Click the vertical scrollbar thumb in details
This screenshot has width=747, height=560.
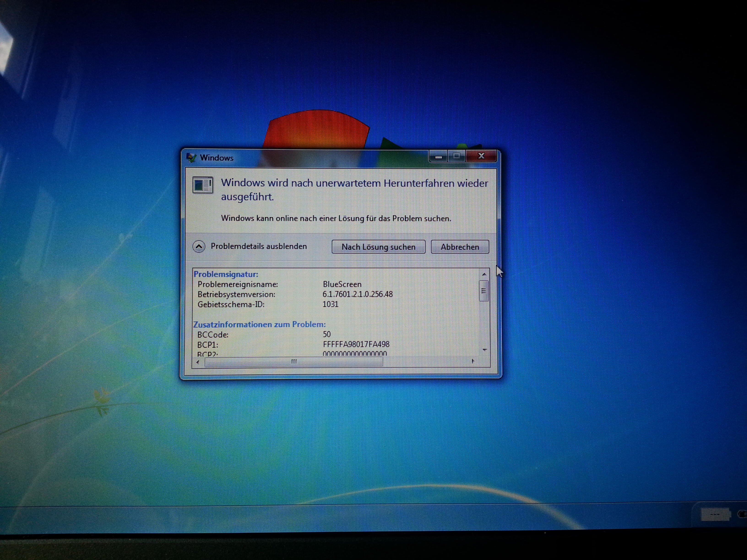[x=484, y=291]
